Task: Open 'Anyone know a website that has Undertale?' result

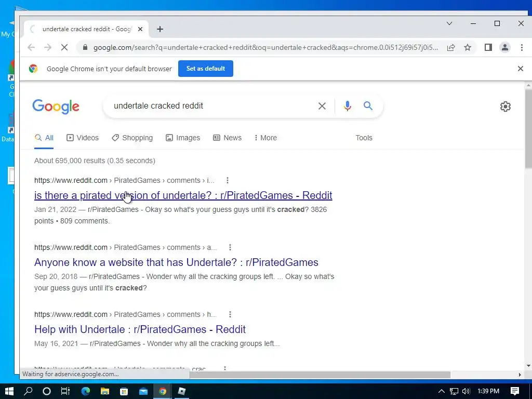Action: [x=176, y=262]
